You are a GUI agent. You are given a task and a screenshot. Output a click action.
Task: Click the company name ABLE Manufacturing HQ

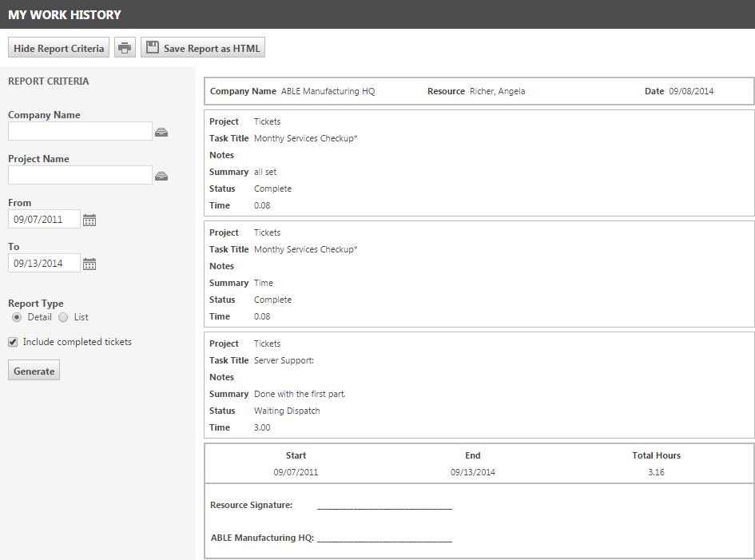click(x=328, y=91)
